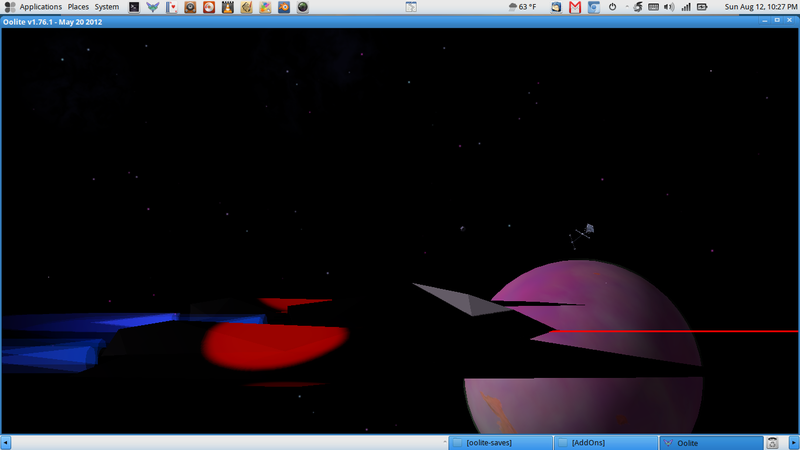The image size is (800, 450).
Task: Open the terminal launcher icon
Action: 134,7
